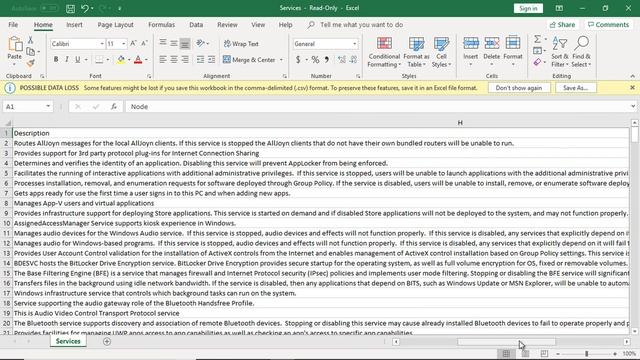Switch to the Insert tab

click(x=74, y=25)
